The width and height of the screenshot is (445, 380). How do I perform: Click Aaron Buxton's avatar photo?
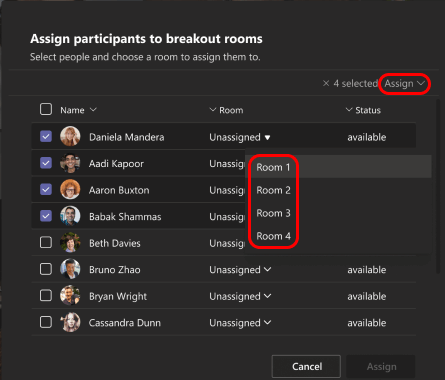pos(70,190)
